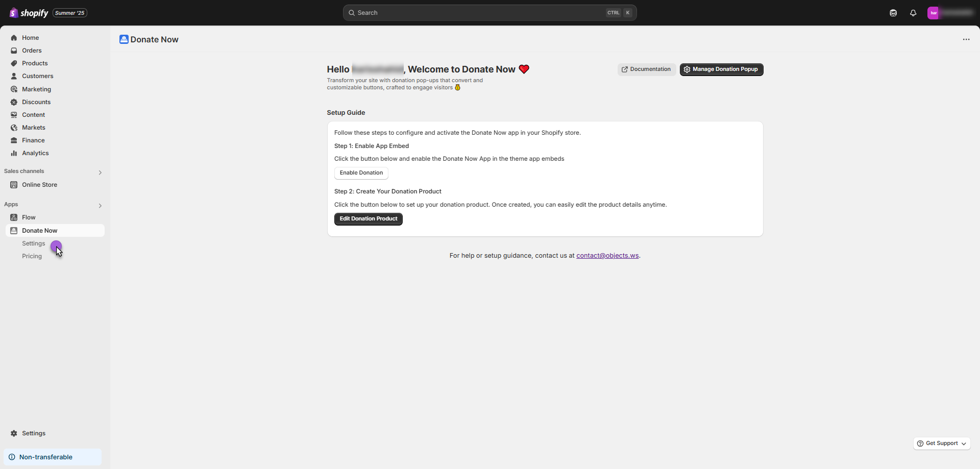
Task: Click the Content icon in sidebar
Action: pos(14,115)
